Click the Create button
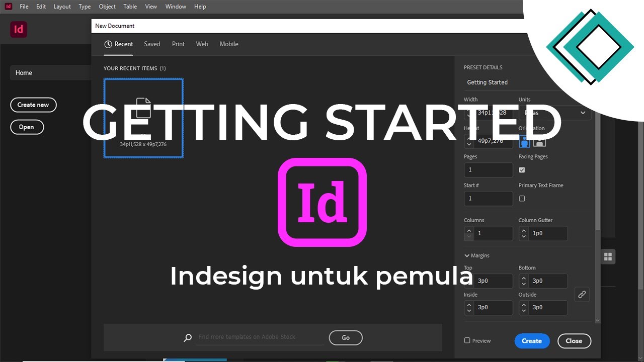This screenshot has height=362, width=644. tap(532, 341)
